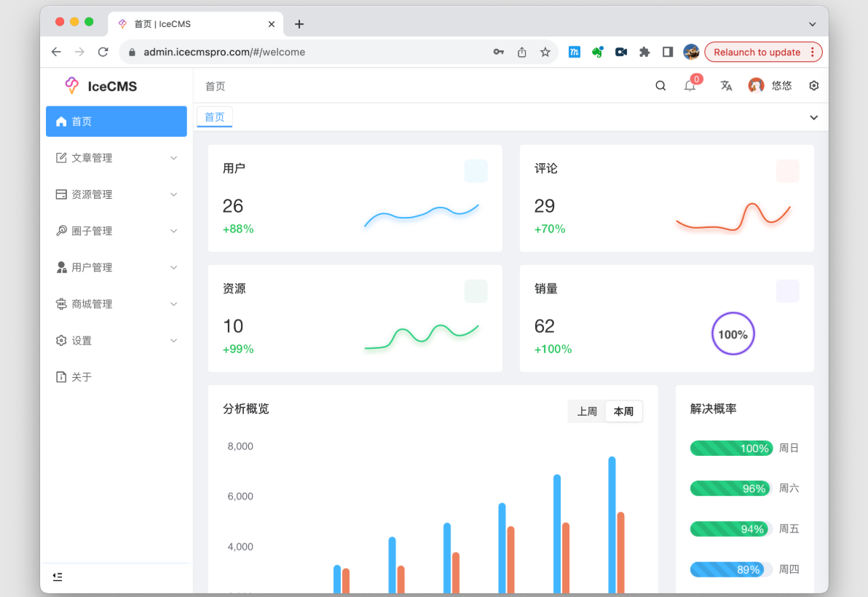Click the 关于 sidebar link

coord(82,376)
